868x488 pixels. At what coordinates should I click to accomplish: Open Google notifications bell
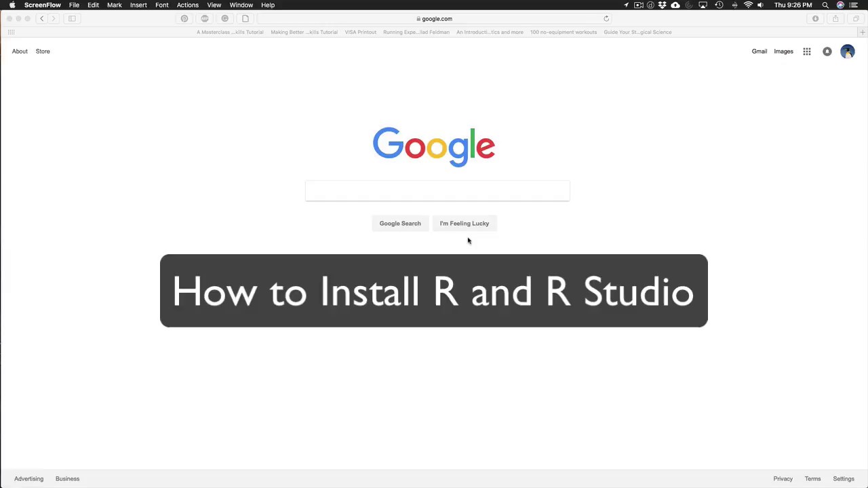point(827,52)
